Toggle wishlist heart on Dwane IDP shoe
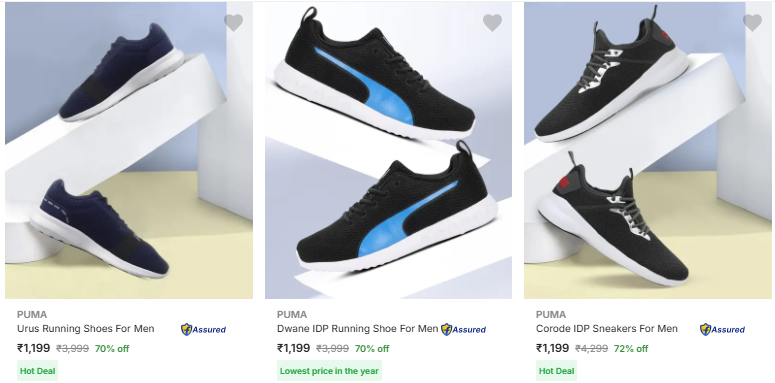This screenshot has width=775, height=383. [492, 22]
